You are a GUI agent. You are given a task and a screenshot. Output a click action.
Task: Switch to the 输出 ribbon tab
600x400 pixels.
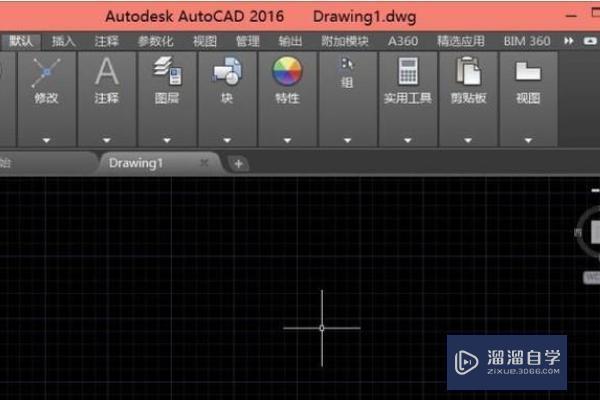point(290,41)
